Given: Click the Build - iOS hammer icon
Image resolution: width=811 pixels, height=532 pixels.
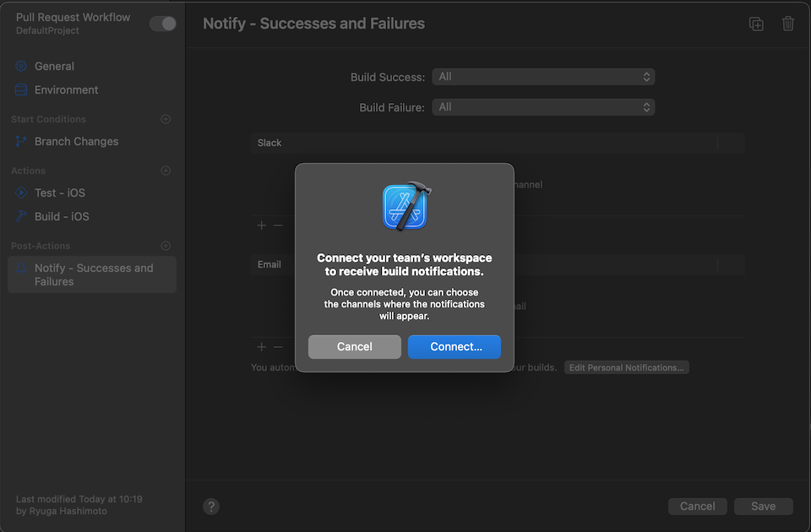Looking at the screenshot, I should tap(21, 217).
